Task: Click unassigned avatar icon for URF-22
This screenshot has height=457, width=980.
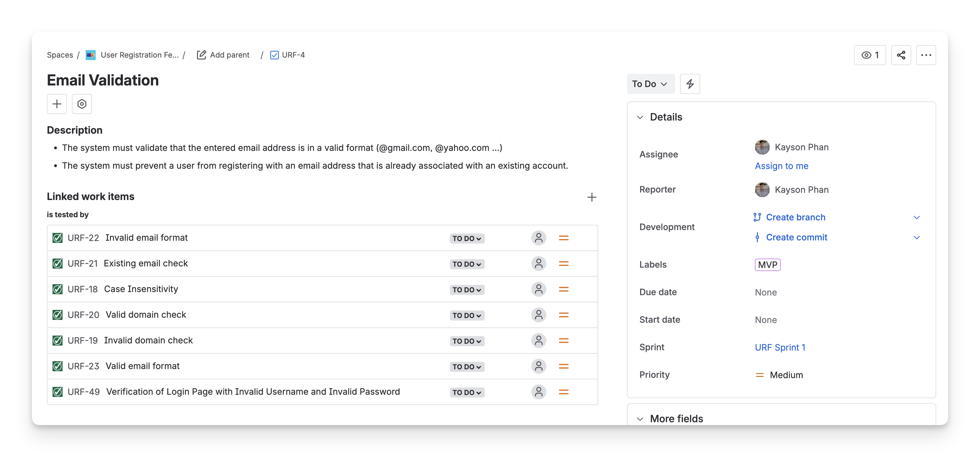Action: coord(538,238)
